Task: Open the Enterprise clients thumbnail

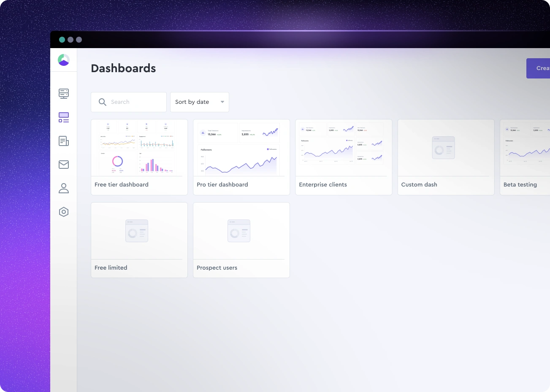Action: 344,148
